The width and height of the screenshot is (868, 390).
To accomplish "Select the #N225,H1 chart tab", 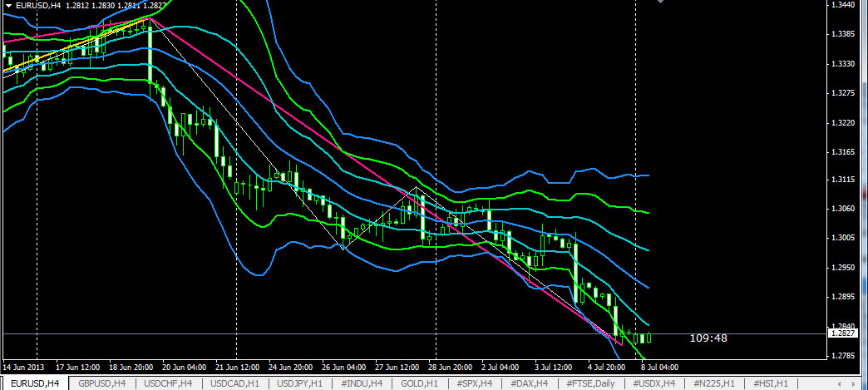I will [714, 383].
